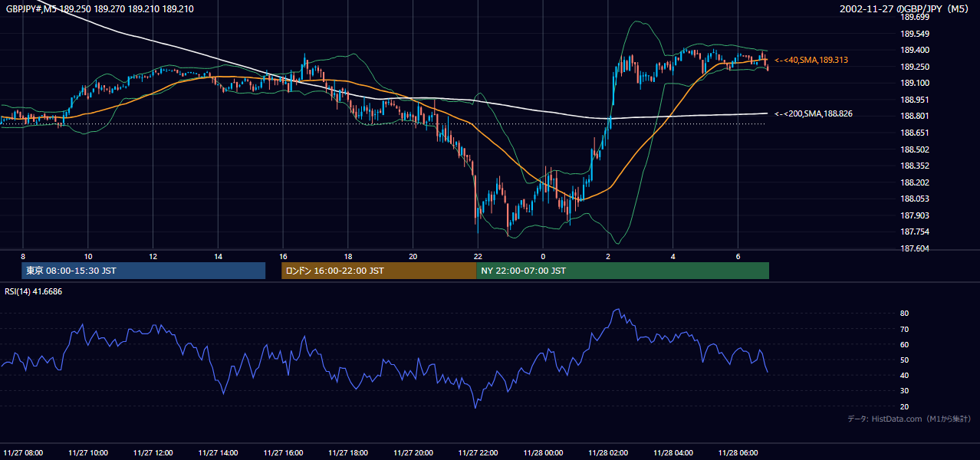This screenshot has width=980, height=460.
Task: Click the 11/27 10:00 time label
Action: click(88, 452)
